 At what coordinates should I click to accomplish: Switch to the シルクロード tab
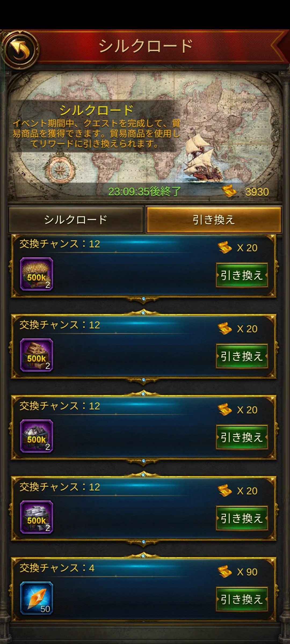(x=76, y=220)
